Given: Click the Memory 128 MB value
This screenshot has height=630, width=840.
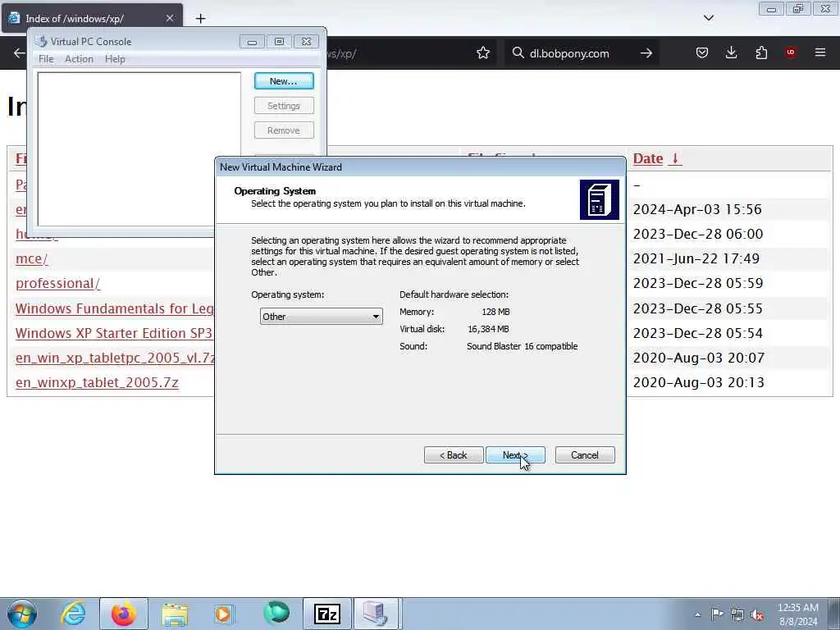Looking at the screenshot, I should click(x=495, y=312).
